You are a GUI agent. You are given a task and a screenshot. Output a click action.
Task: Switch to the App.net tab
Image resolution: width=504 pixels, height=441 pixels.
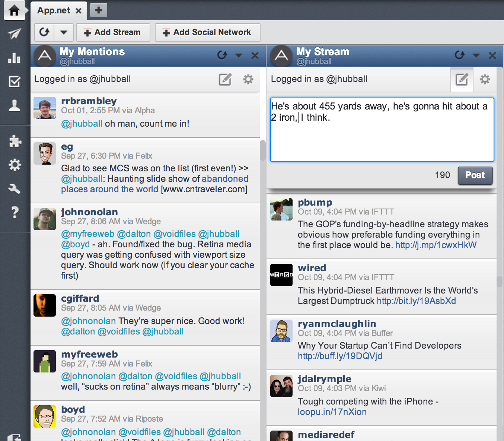coord(54,10)
